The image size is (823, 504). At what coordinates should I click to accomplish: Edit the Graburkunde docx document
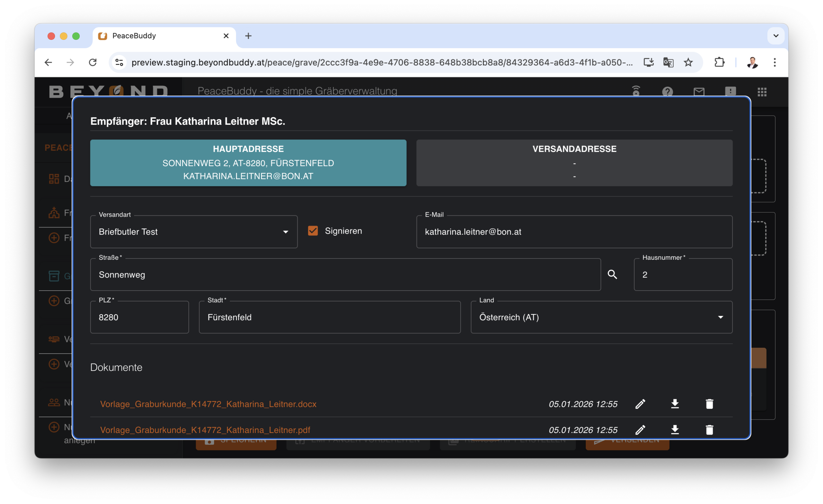point(640,404)
